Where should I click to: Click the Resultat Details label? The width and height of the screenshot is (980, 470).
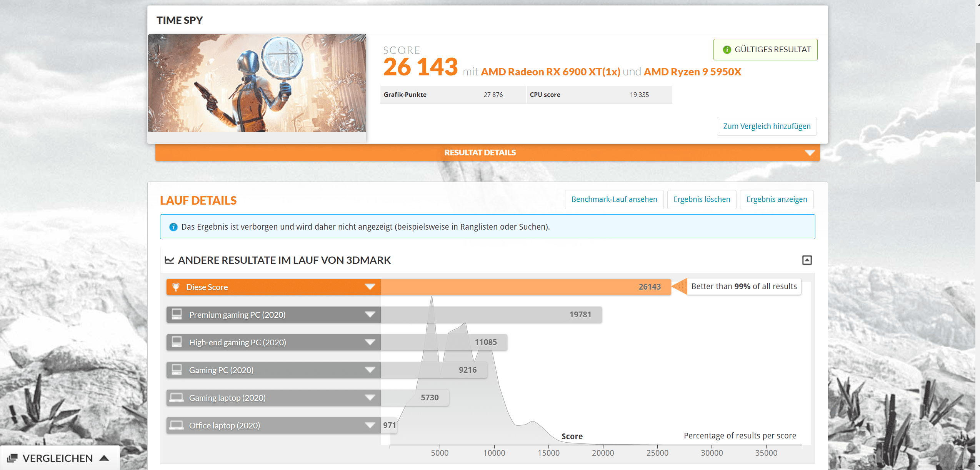tap(480, 153)
